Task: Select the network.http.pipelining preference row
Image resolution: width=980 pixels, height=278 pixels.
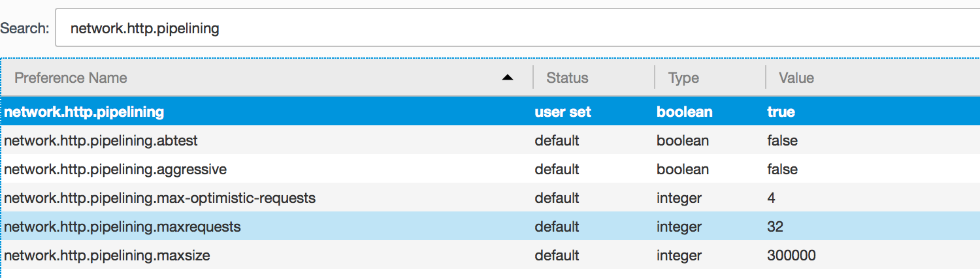Action: pos(84,112)
